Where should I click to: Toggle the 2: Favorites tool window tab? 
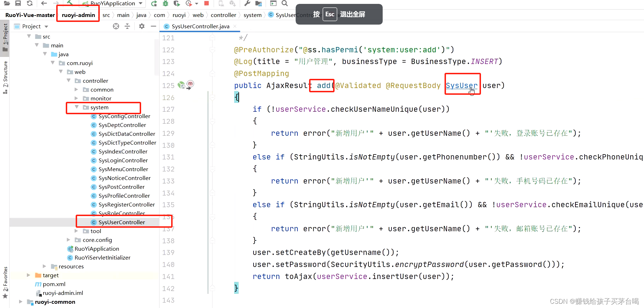pyautogui.click(x=5, y=282)
